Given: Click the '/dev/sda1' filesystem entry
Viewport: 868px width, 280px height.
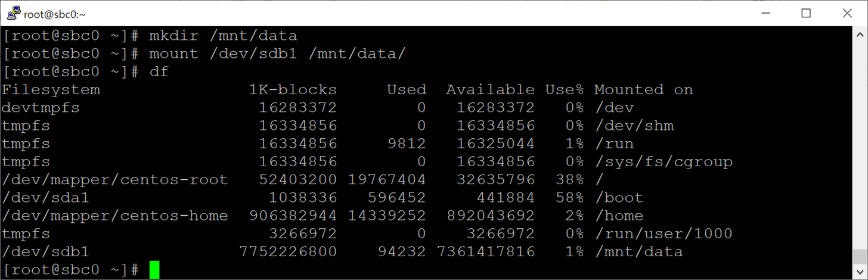Looking at the screenshot, I should tap(46, 197).
